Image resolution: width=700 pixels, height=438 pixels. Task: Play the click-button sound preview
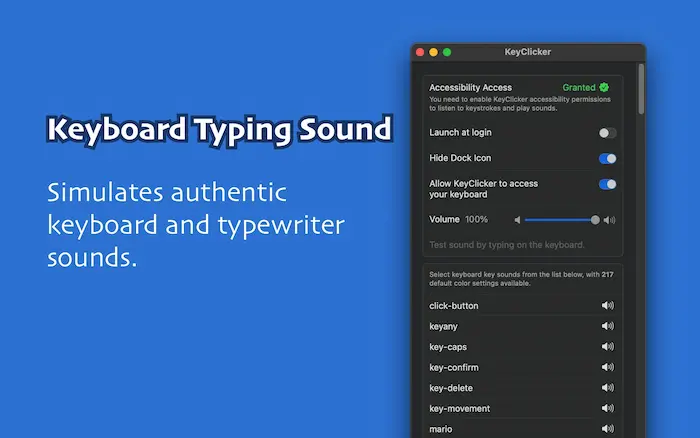607,305
